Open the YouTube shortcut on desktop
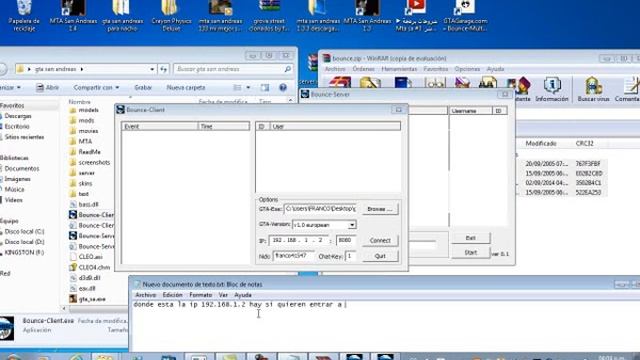 pos(416,16)
